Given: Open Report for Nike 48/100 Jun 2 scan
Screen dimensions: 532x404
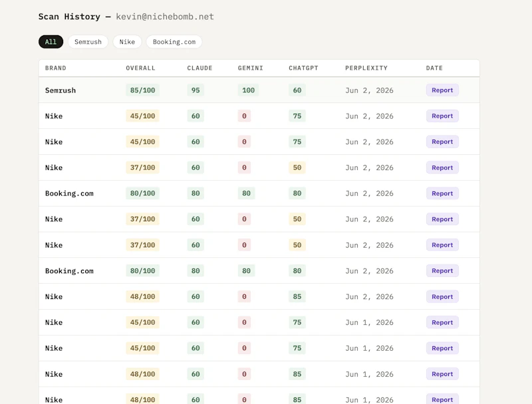Looking at the screenshot, I should (442, 296).
